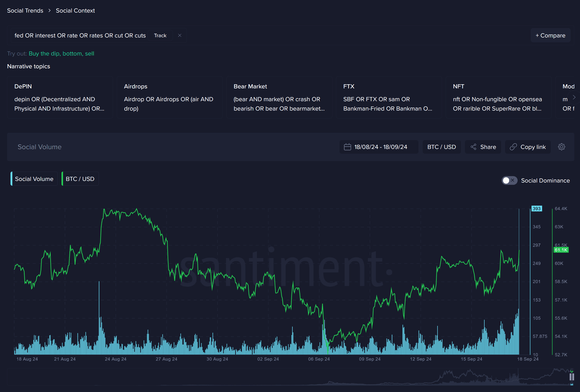Viewport: 580px width, 392px height.
Task: Click the calendar icon in date range
Action: tap(347, 147)
